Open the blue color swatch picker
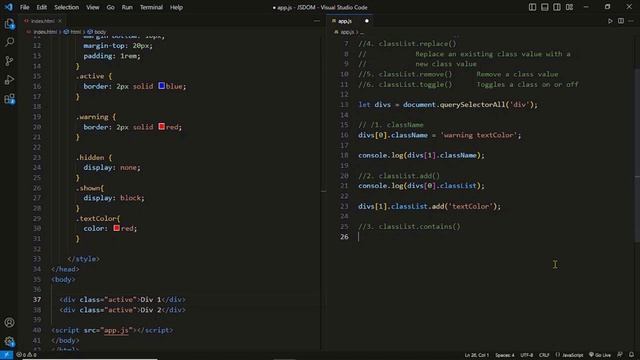The height and width of the screenshot is (360, 640). tap(162, 86)
